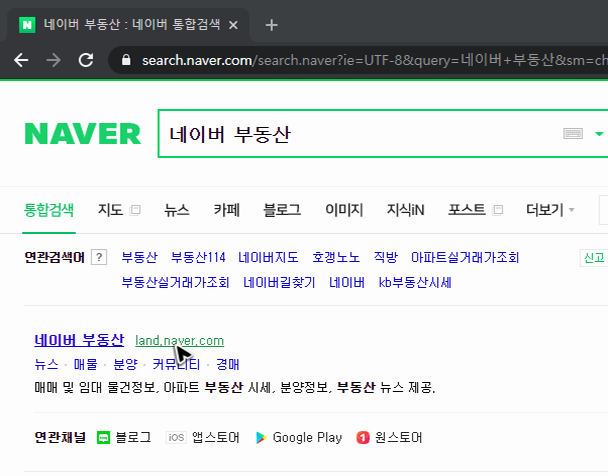The width and height of the screenshot is (608, 476).
Task: Click the help question mark next to 연관검색어
Action: pos(99,257)
